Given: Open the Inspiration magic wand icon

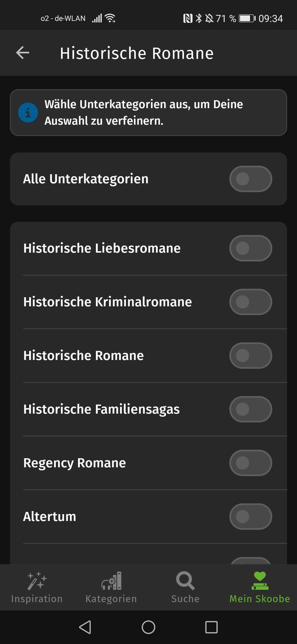Looking at the screenshot, I should (x=37, y=581).
